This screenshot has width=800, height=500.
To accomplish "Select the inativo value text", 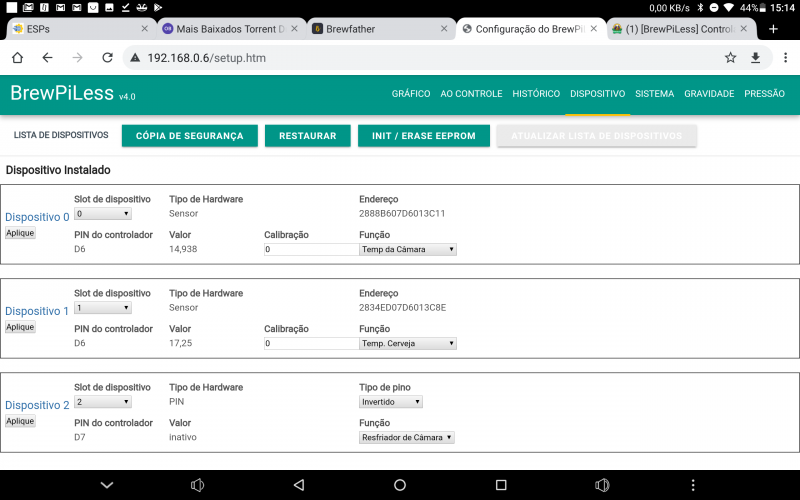I will tap(183, 437).
